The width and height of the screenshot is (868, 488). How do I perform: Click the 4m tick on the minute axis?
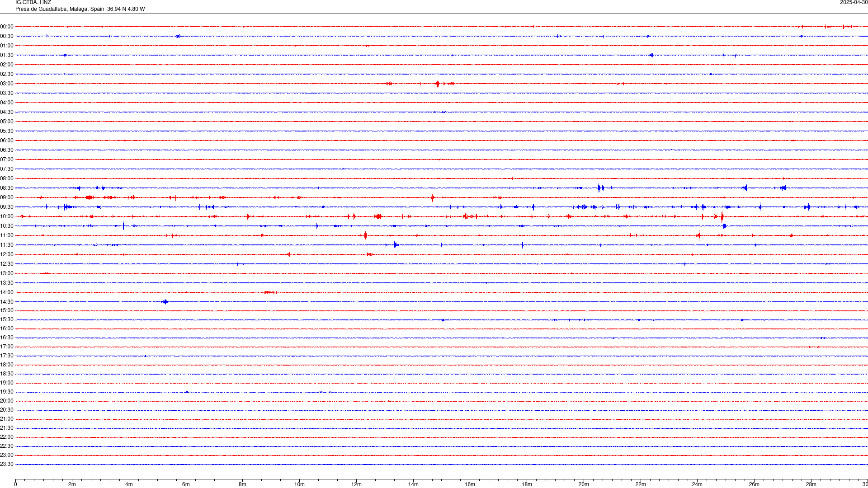[129, 484]
